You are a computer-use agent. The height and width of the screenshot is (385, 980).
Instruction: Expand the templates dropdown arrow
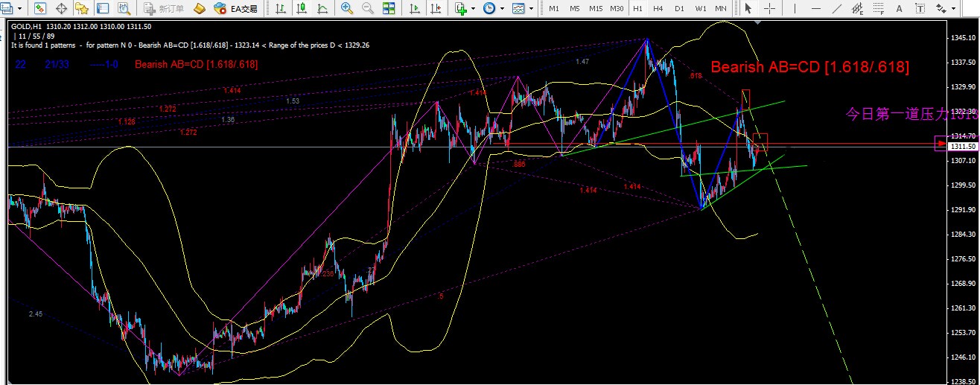(530, 9)
